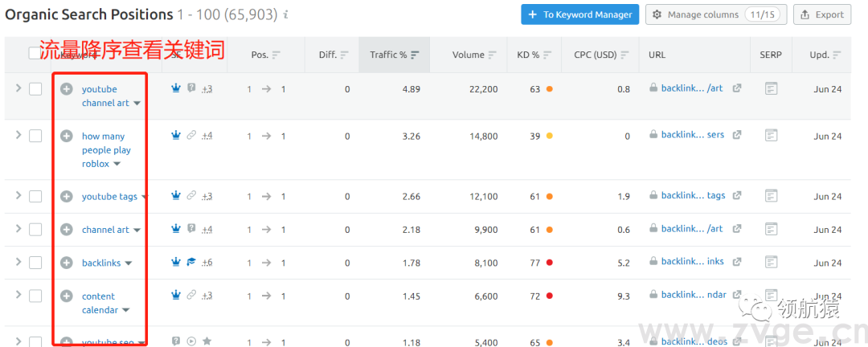Click the 'To Keyword Manager' button
This screenshot has height=347, width=868.
[579, 14]
